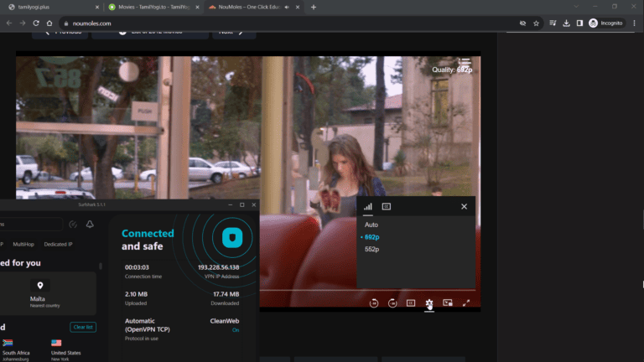Switch to captions tab in settings popup
The height and width of the screenshot is (362, 644).
[x=387, y=206]
